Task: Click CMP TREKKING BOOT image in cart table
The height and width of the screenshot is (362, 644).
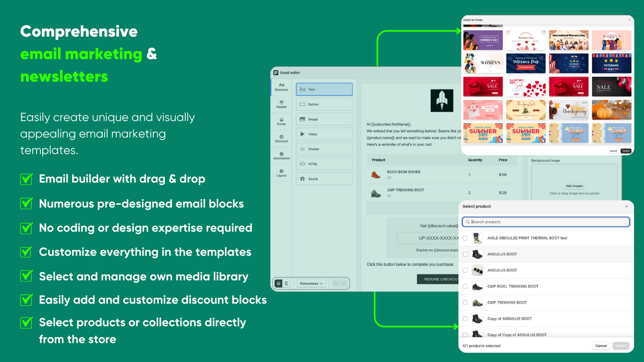Action: pos(375,193)
